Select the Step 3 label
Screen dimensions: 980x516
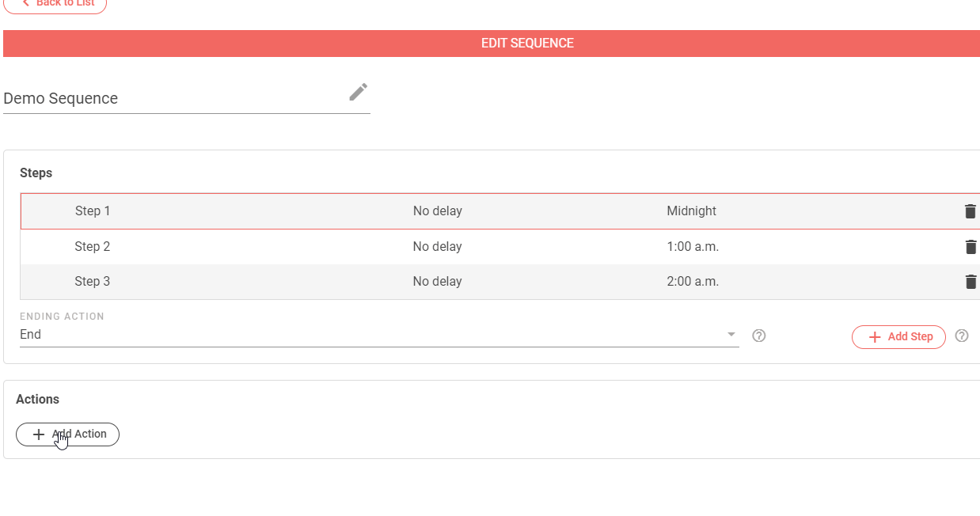pos(93,282)
